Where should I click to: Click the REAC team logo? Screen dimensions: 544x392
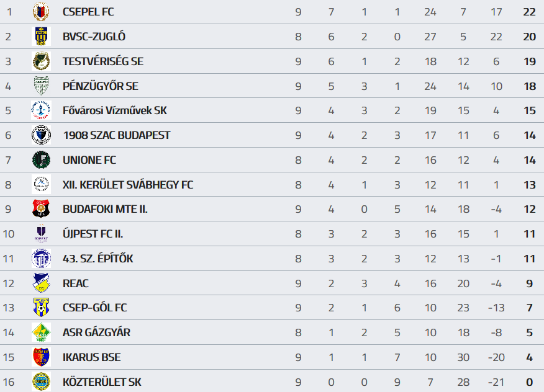click(x=41, y=283)
